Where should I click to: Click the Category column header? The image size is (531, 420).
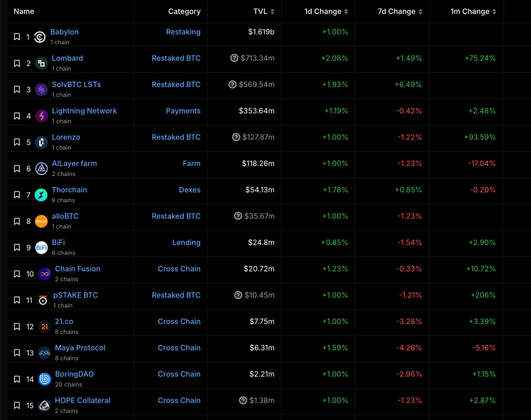(184, 12)
